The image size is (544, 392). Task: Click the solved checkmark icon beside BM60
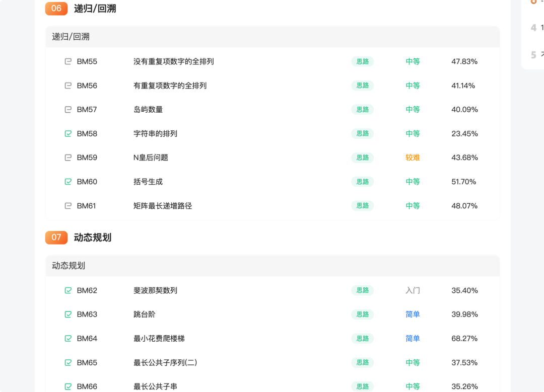[68, 182]
